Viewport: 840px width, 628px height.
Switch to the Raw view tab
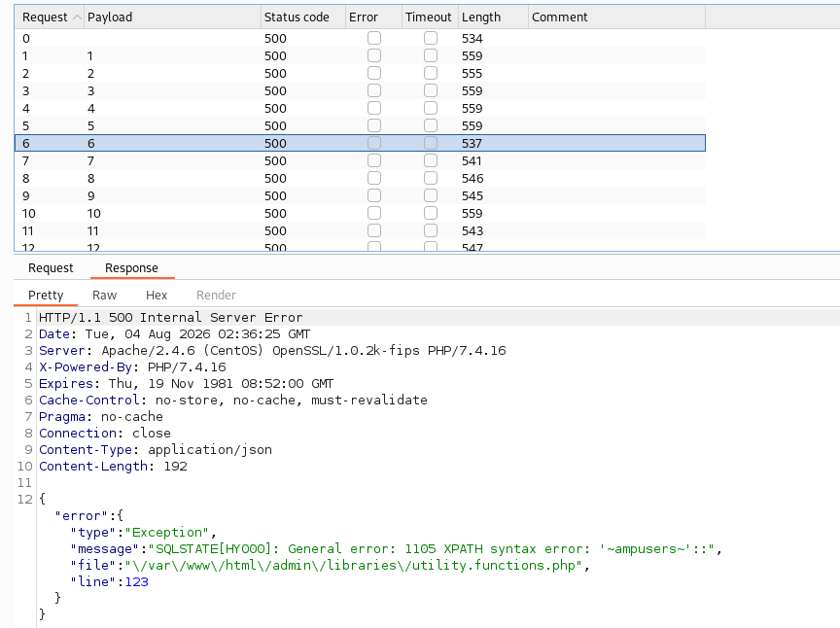tap(104, 296)
